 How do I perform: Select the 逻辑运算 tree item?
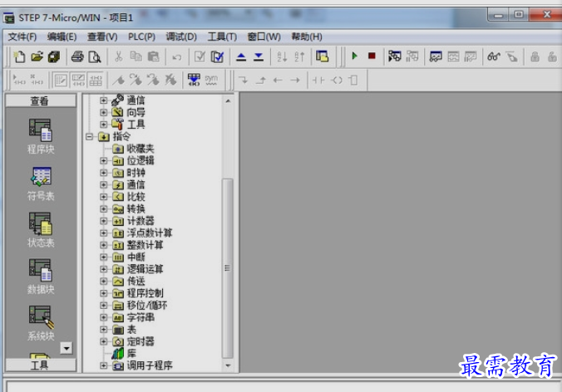click(x=145, y=269)
